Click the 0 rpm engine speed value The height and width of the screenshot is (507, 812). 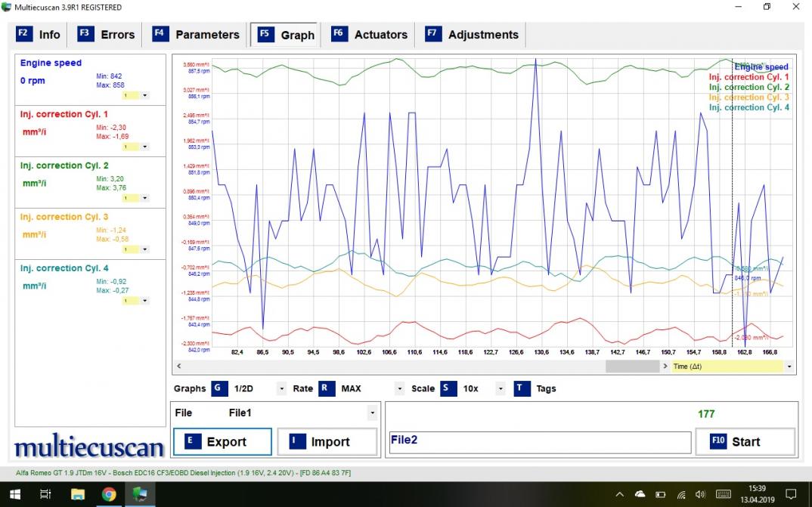point(33,81)
